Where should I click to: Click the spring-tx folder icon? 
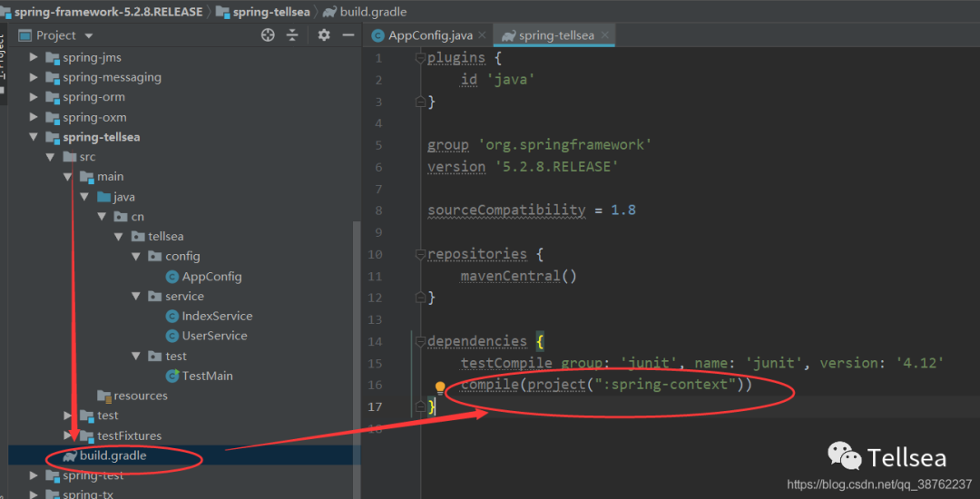pos(53,494)
